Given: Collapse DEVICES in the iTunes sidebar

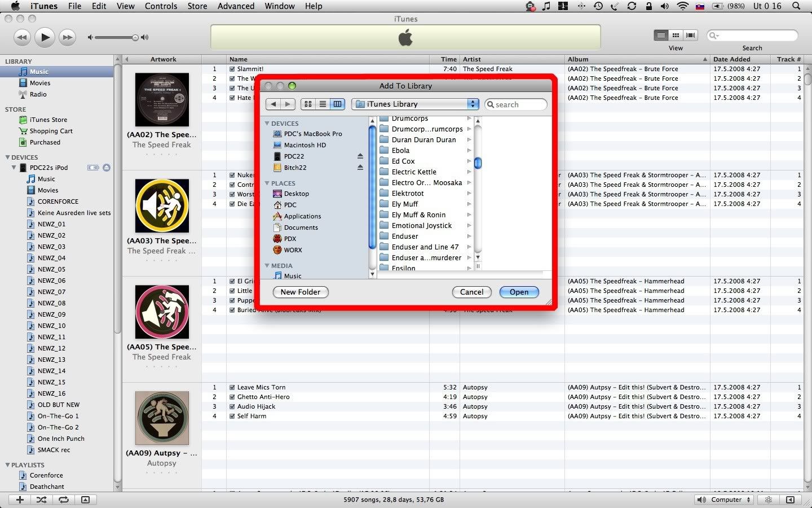Looking at the screenshot, I should 7,157.
